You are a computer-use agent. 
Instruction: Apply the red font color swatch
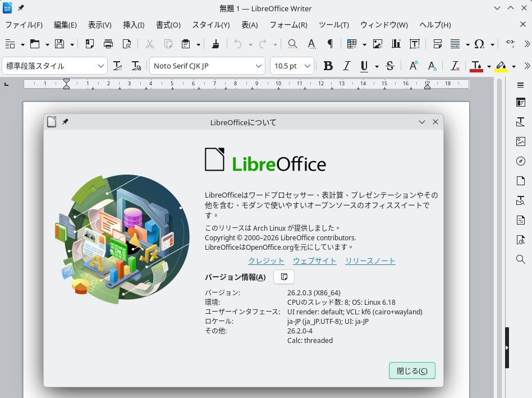tap(476, 66)
